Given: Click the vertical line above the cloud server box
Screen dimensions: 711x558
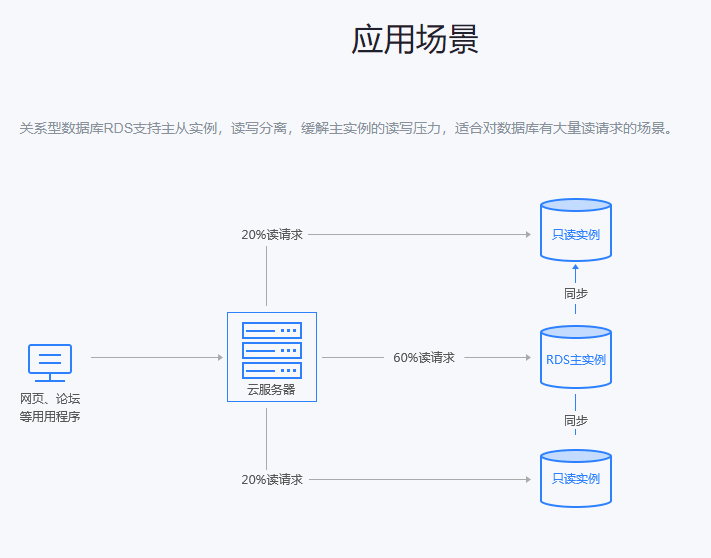Looking at the screenshot, I should coord(267,275).
